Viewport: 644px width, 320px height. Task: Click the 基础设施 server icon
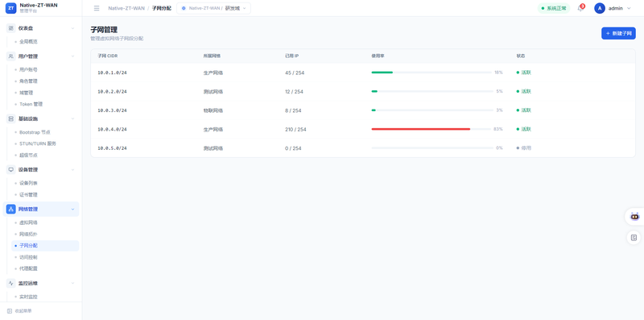click(x=11, y=118)
